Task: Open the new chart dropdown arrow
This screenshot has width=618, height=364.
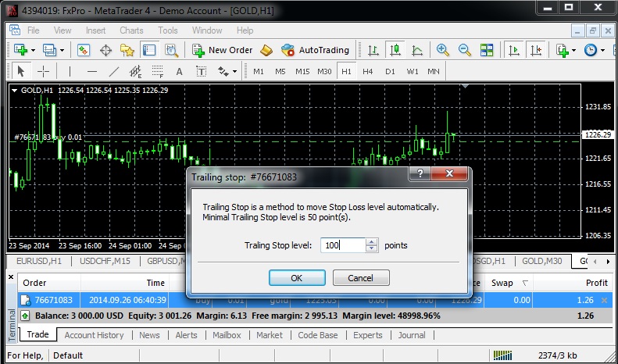Action: [34, 50]
